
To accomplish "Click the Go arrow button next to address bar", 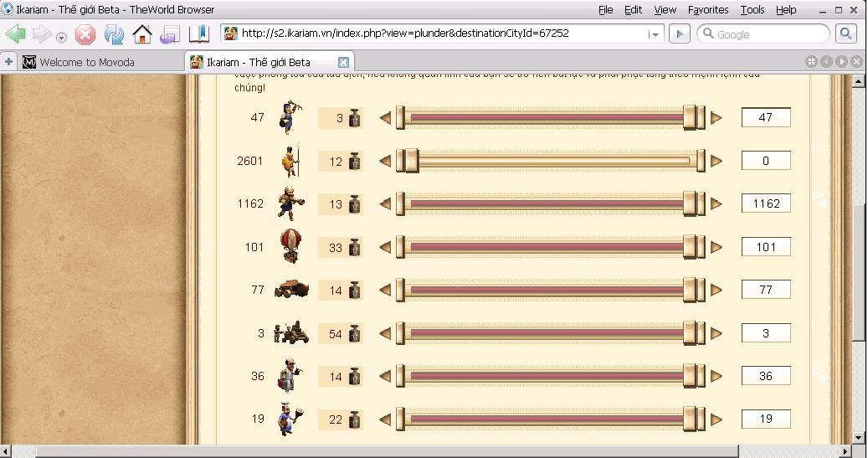I will [679, 33].
